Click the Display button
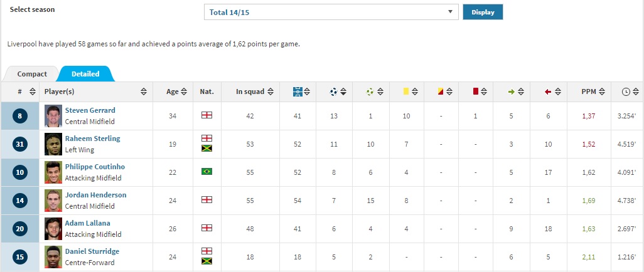644x272 pixels. click(x=483, y=12)
